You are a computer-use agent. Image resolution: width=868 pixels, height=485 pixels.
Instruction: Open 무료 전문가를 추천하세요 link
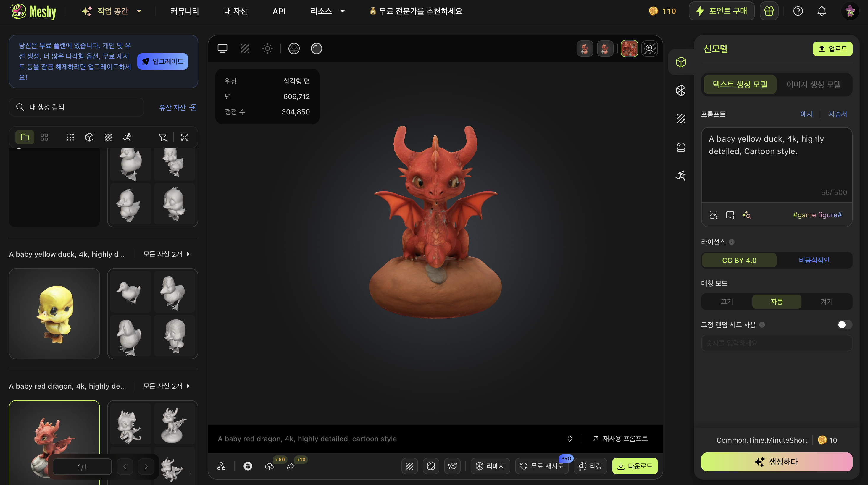pos(416,11)
